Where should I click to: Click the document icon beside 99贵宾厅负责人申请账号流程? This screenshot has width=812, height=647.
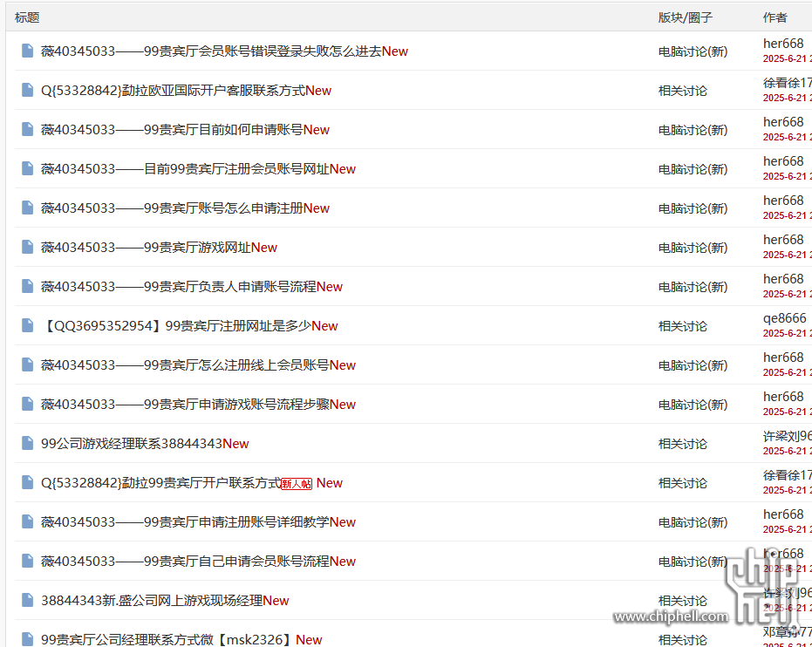pyautogui.click(x=27, y=286)
